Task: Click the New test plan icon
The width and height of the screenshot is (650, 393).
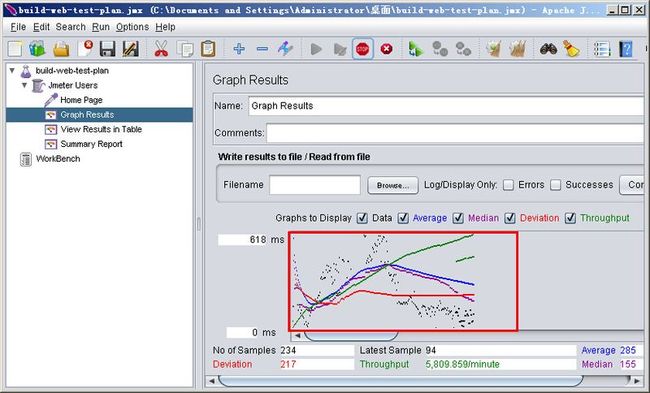Action: [x=15, y=49]
